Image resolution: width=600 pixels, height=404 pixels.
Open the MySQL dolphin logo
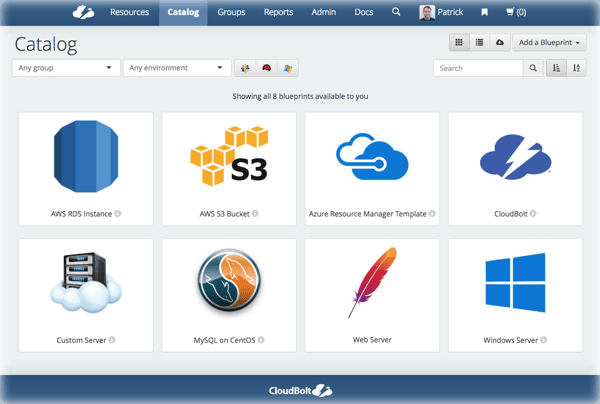pos(229,280)
